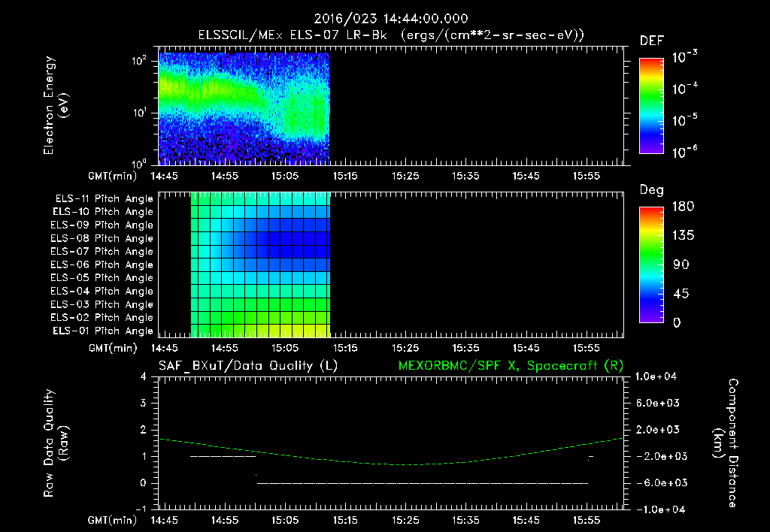
Task: Click the SAF_BXuT/Data Quality (L) legend label
Action: [x=248, y=366]
